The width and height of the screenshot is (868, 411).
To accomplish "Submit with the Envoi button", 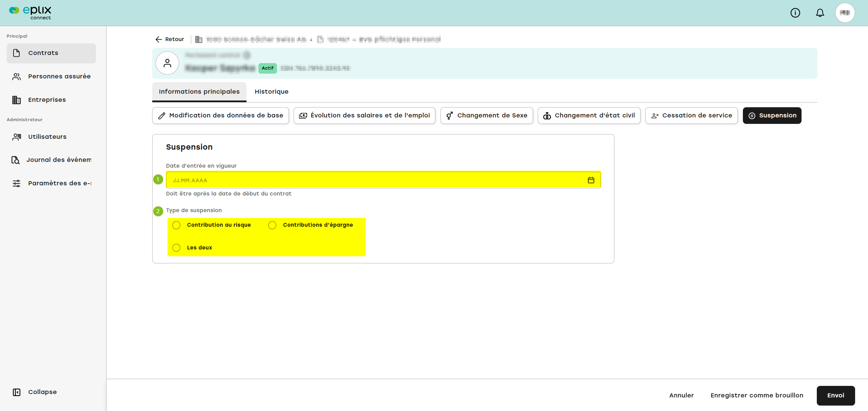I will pos(836,395).
